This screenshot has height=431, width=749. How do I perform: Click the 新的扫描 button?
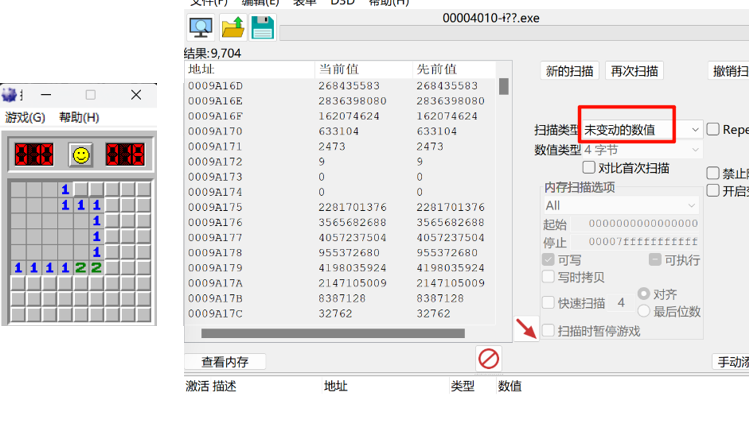[569, 71]
